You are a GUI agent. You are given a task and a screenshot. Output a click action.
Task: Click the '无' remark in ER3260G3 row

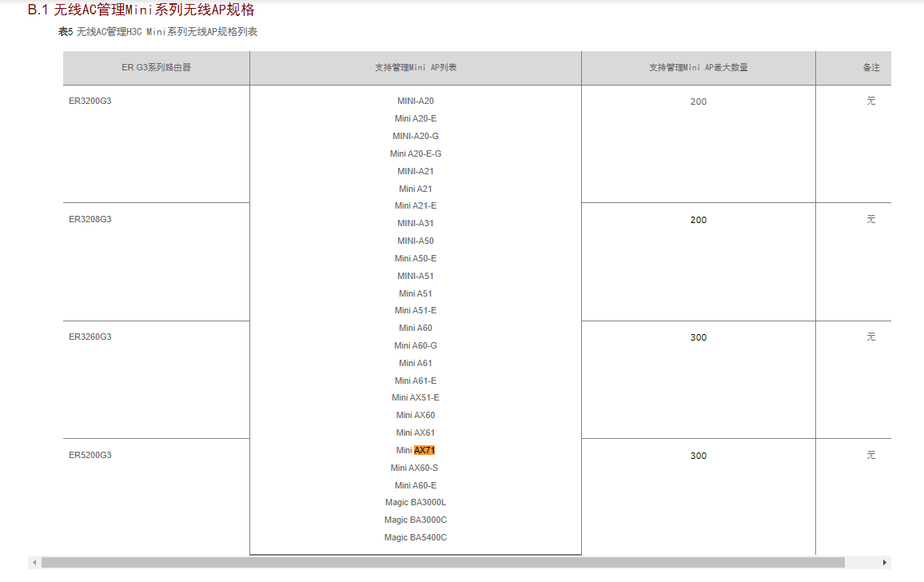point(871,337)
